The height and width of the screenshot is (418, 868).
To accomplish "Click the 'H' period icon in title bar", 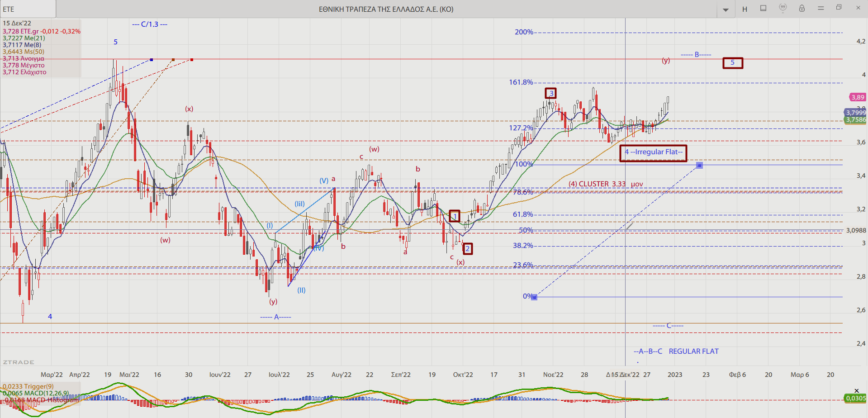I will (x=745, y=9).
